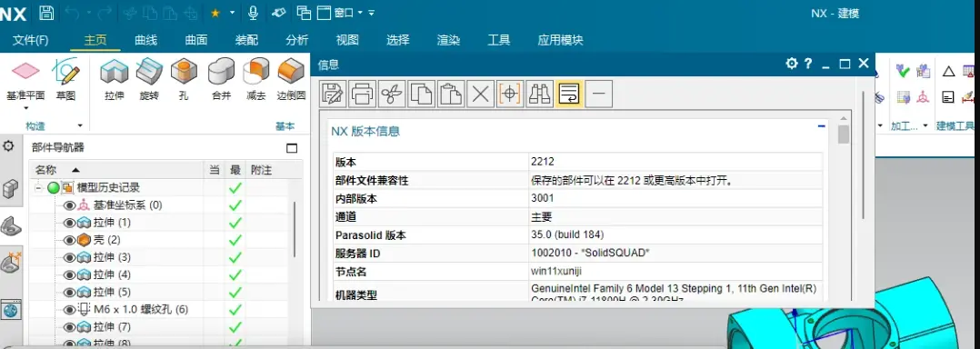Click the black triangle icon in 建模工具 group
The image size is (980, 349).
click(x=949, y=71)
